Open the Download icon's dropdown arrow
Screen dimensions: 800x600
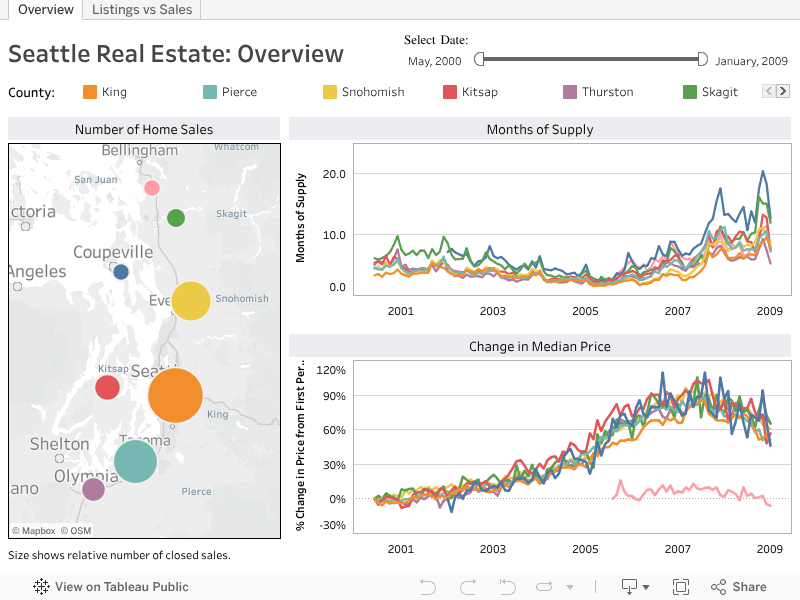[645, 587]
